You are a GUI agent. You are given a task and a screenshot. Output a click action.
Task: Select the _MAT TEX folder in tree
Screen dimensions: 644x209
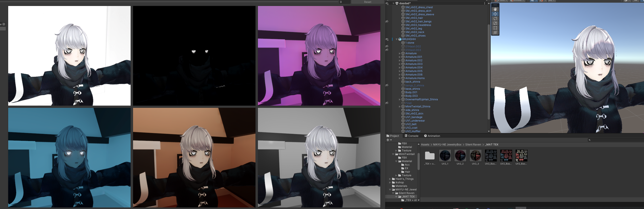pos(408,197)
